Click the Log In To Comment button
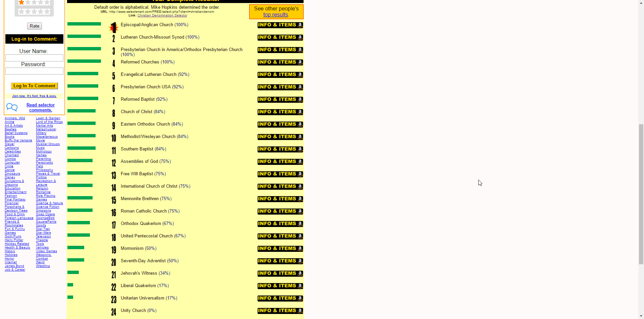This screenshot has width=644, height=319. coord(34,86)
